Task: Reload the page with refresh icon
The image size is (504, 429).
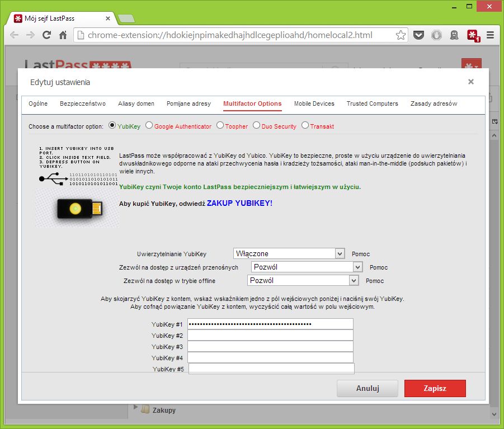Action: coord(46,35)
